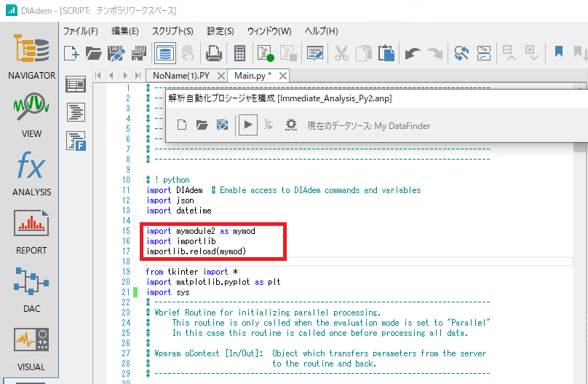The image size is (588, 384).
Task: Open the ウィンドウ(W) menu
Action: 269,31
